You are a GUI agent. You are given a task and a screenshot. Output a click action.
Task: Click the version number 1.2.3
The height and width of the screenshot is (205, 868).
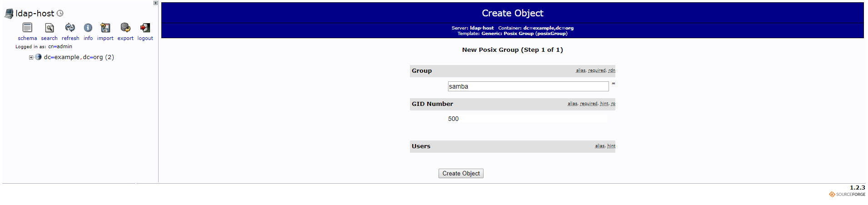[x=858, y=187]
